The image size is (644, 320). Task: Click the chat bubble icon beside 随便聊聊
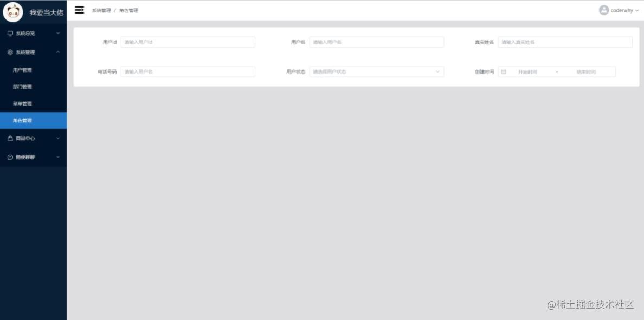[x=10, y=157]
